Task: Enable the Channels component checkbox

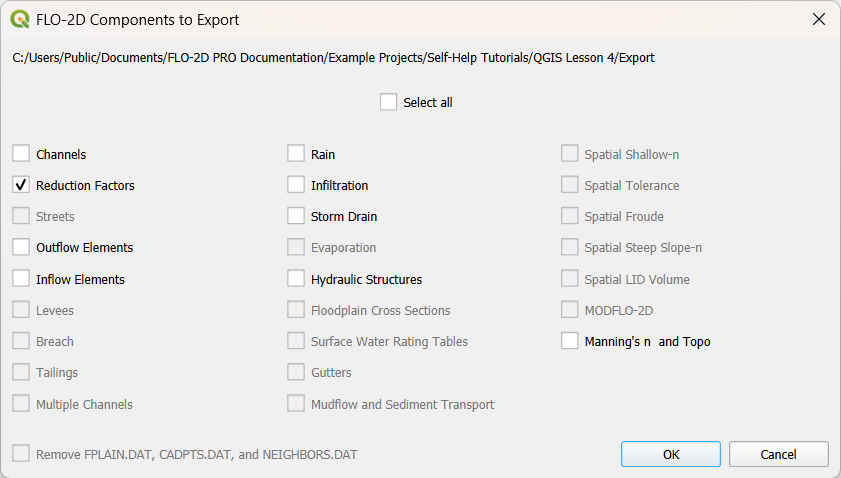Action: (21, 154)
